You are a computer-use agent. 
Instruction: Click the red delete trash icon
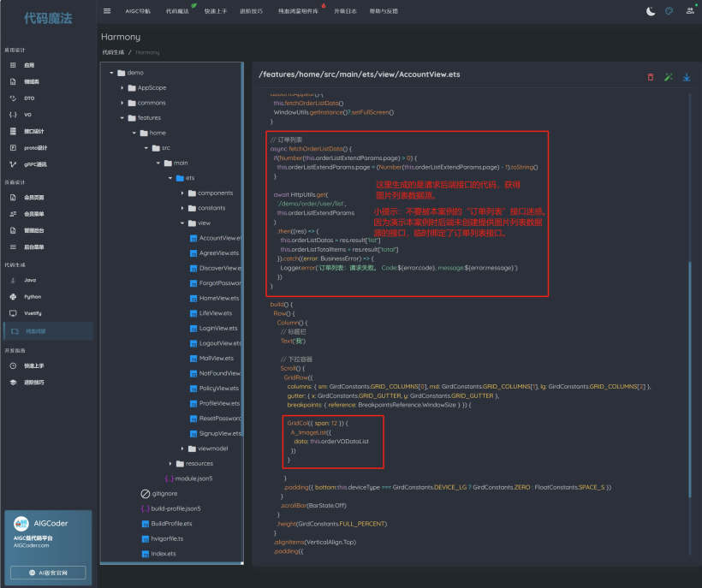point(650,77)
